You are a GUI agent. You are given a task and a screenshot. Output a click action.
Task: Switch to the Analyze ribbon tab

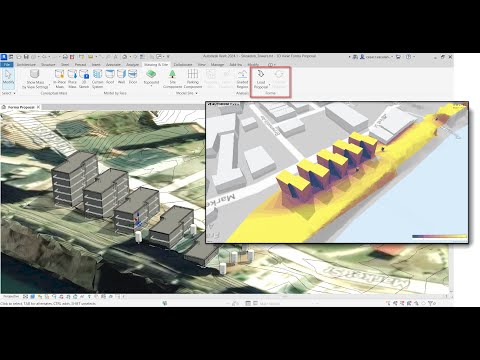click(133, 64)
